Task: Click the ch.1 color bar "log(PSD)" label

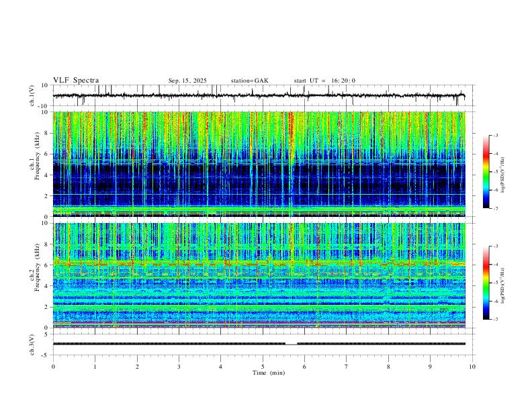Action: tap(503, 175)
